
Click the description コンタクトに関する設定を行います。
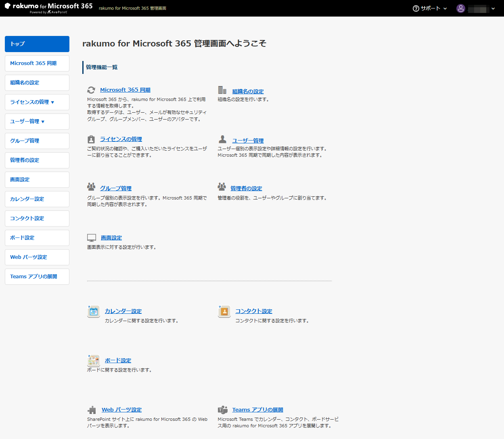point(272,321)
